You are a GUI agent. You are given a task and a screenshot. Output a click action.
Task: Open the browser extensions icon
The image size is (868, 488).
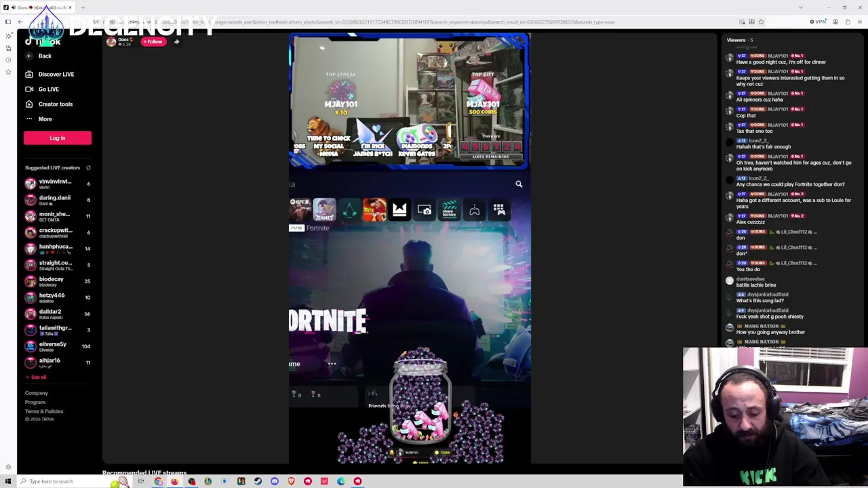click(x=848, y=22)
